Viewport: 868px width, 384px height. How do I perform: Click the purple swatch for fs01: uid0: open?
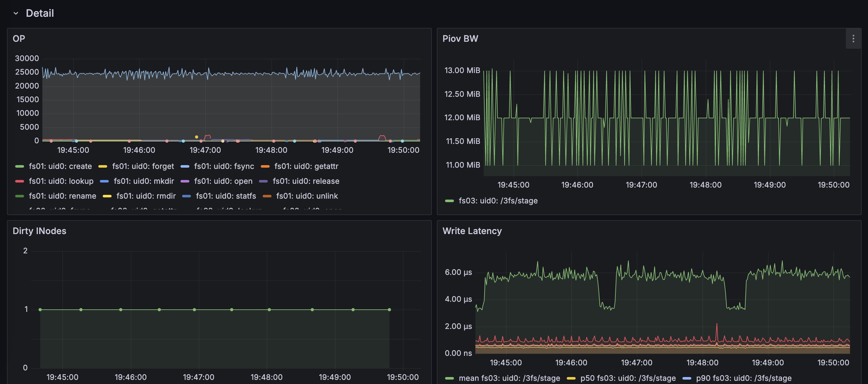tap(185, 181)
